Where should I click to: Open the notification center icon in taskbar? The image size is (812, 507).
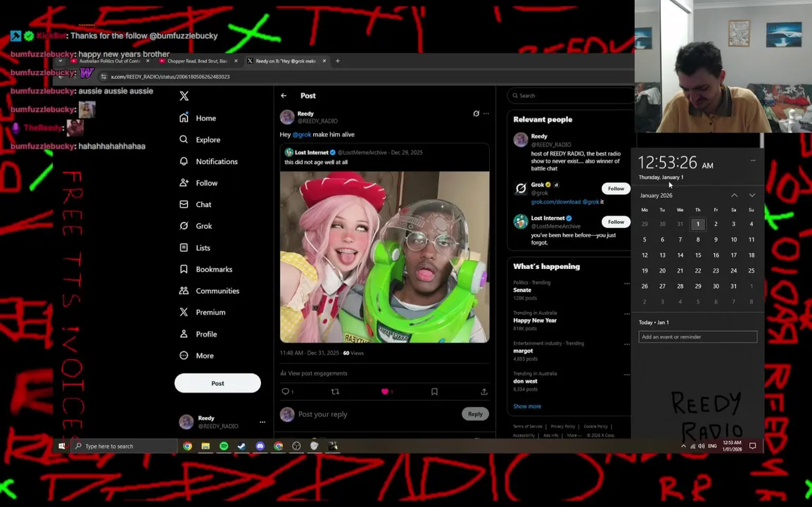tap(752, 446)
